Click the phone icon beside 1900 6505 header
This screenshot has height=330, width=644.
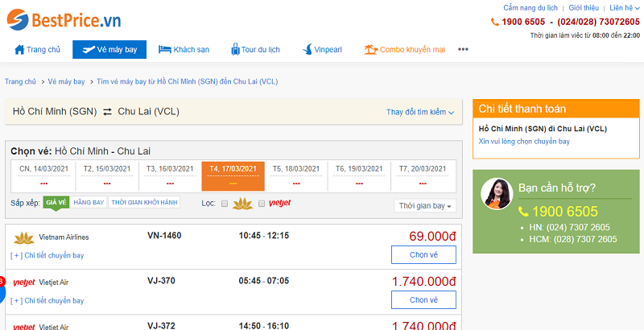coord(495,23)
